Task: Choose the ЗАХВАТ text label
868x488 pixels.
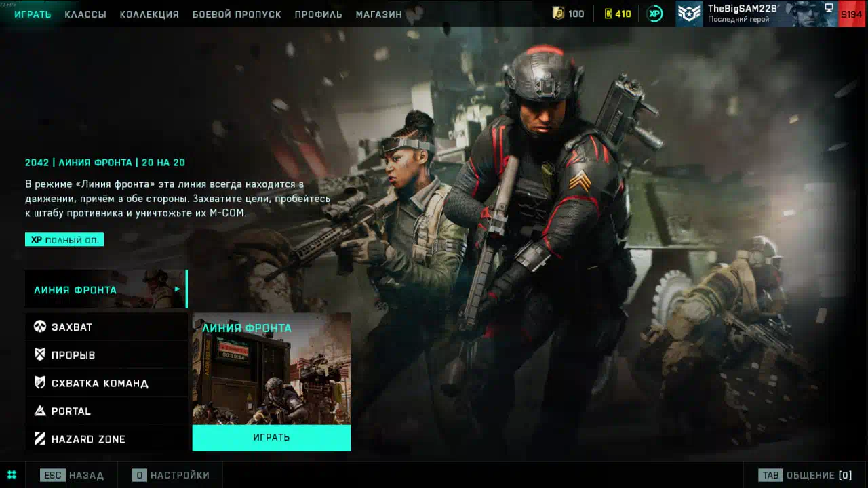Action: tap(72, 327)
